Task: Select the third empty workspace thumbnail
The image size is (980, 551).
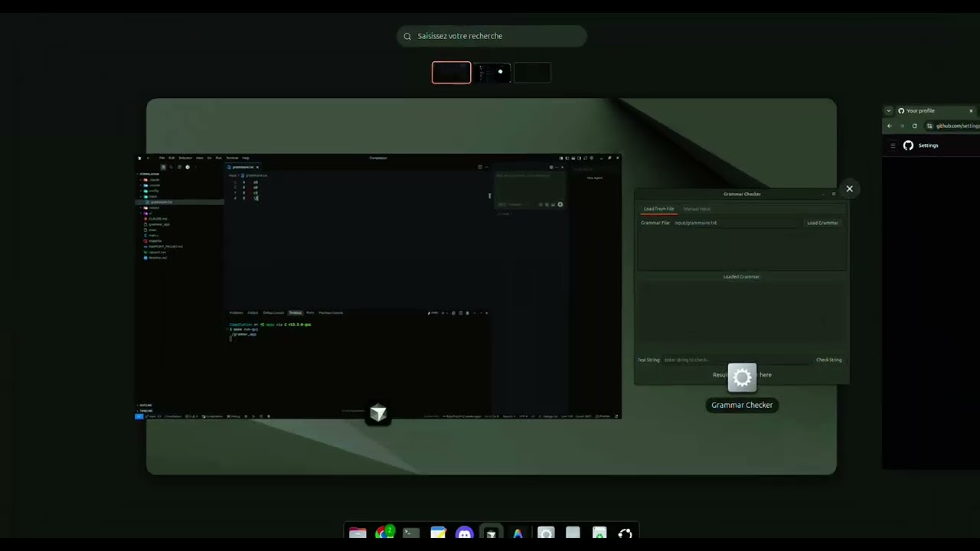Action: coord(532,73)
